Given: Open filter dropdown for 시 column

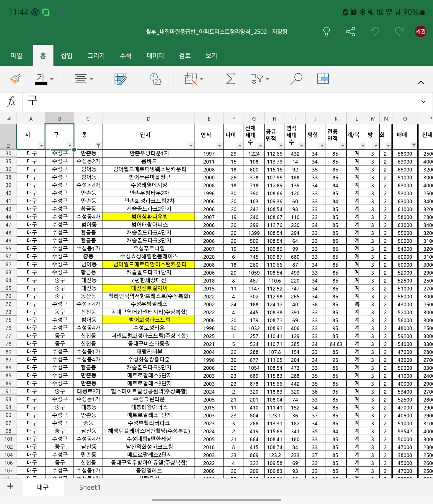Looking at the screenshot, I should tap(41, 146).
